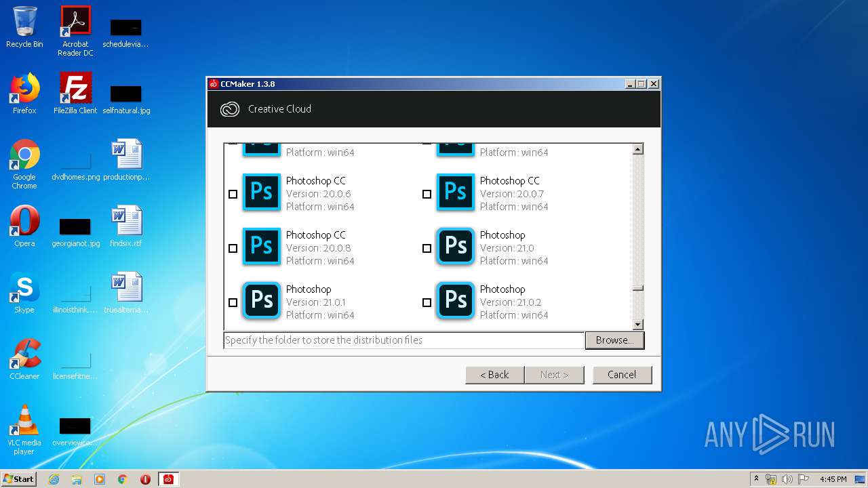Click the CCMaker taskbar button
Image resolution: width=868 pixels, height=488 pixels.
click(168, 479)
